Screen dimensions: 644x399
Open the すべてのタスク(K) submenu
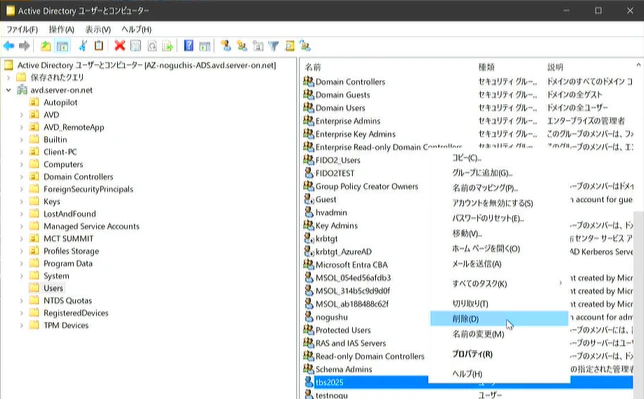click(x=499, y=284)
